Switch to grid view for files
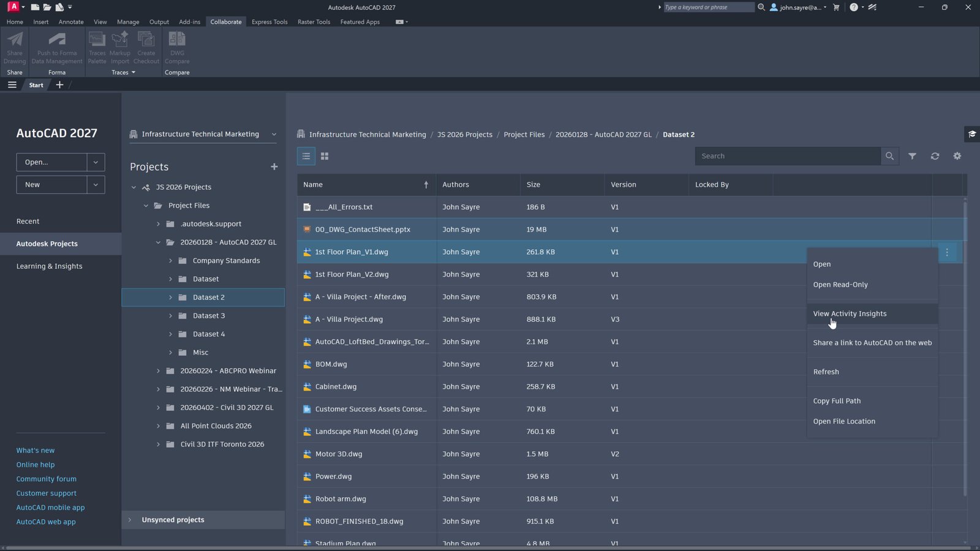Viewport: 980px width, 551px height. pos(325,156)
